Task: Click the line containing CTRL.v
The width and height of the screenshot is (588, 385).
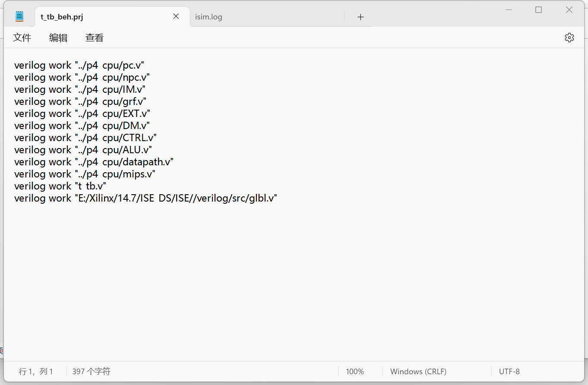Action: click(x=85, y=138)
